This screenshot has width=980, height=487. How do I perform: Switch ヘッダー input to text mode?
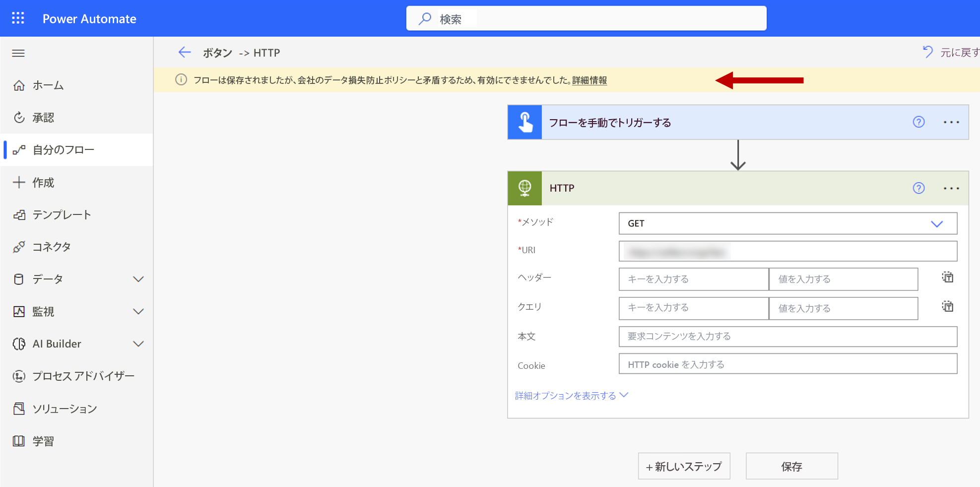tap(947, 278)
